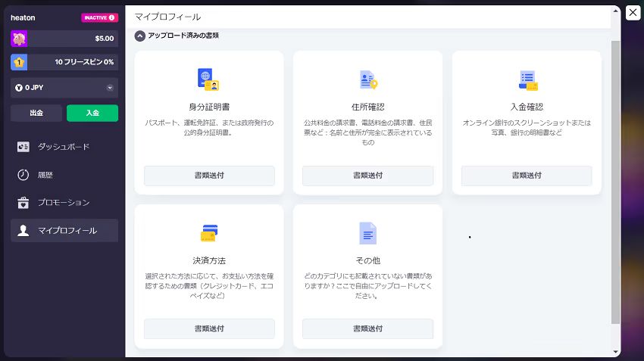
Task: Collapse the uploaded documents section chevron
Action: coord(140,36)
